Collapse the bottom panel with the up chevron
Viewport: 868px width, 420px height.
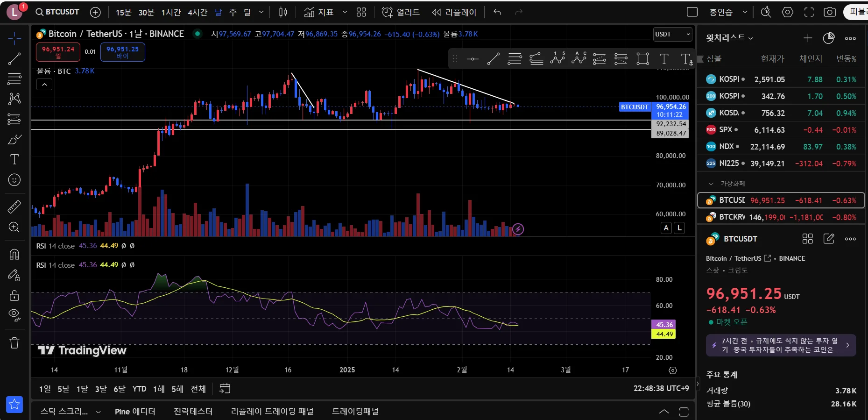(x=663, y=412)
